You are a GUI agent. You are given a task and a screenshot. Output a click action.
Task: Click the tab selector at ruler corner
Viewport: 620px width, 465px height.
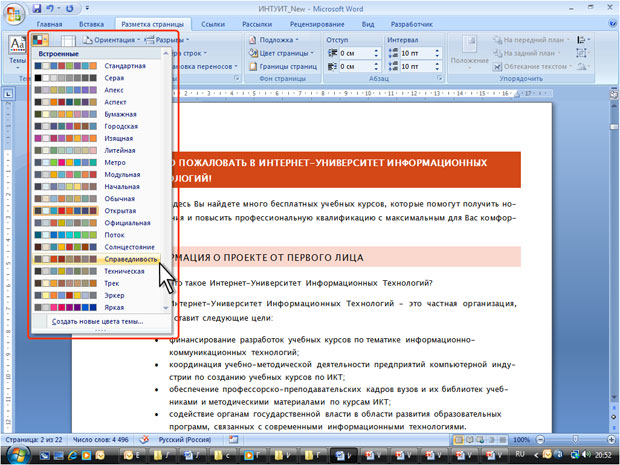[x=8, y=94]
